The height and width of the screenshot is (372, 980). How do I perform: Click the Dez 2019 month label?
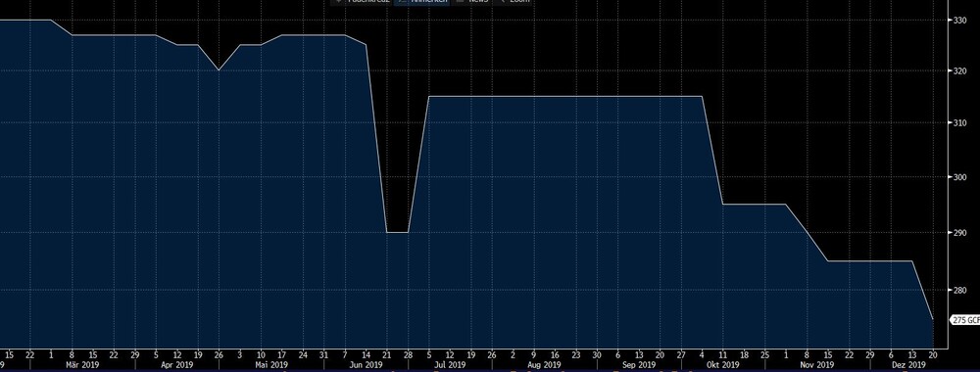click(907, 364)
